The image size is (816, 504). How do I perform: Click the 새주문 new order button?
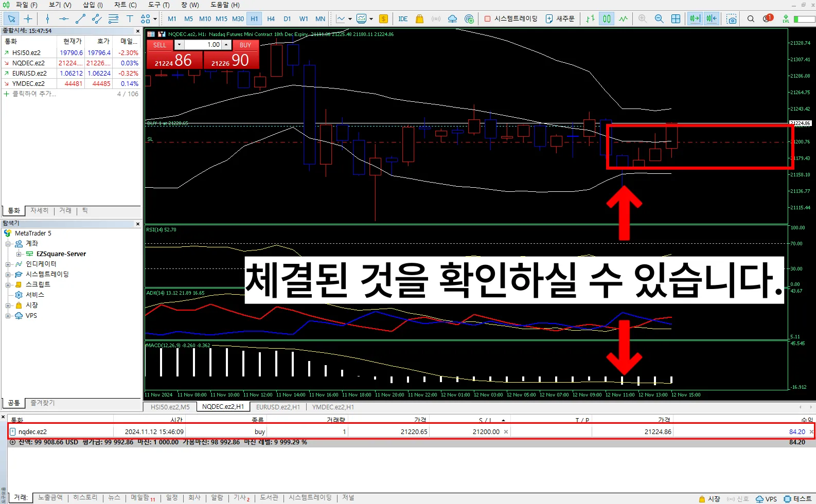(x=560, y=19)
